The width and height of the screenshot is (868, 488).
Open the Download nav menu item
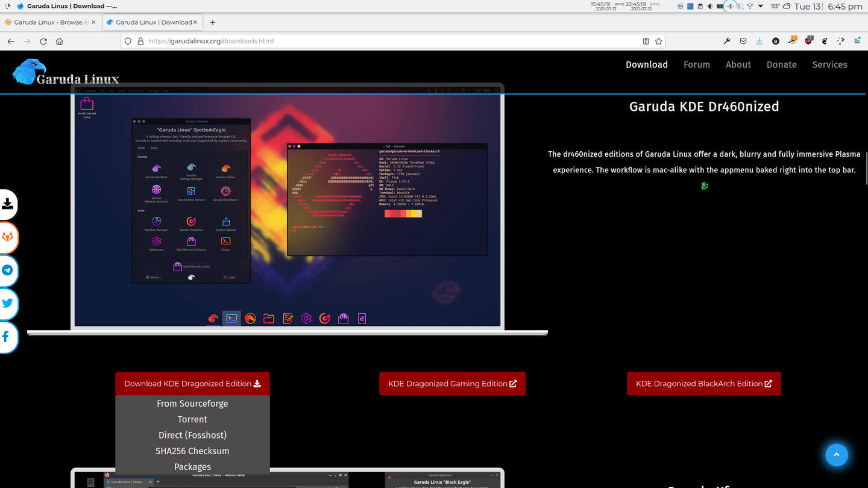(x=646, y=64)
